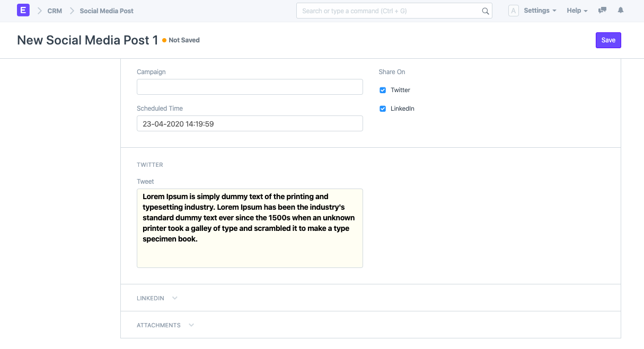Image resolution: width=644 pixels, height=349 pixels.
Task: Click the search magnifier icon
Action: coord(485,11)
